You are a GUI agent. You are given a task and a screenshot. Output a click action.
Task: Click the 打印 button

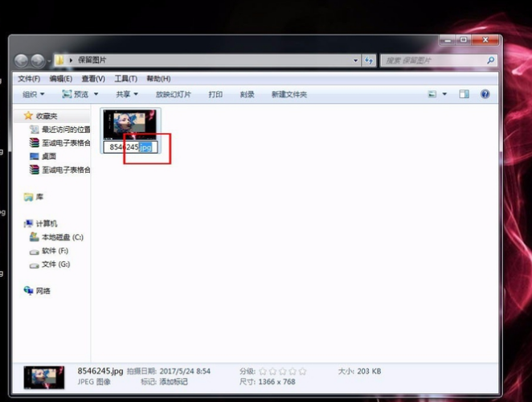(215, 94)
